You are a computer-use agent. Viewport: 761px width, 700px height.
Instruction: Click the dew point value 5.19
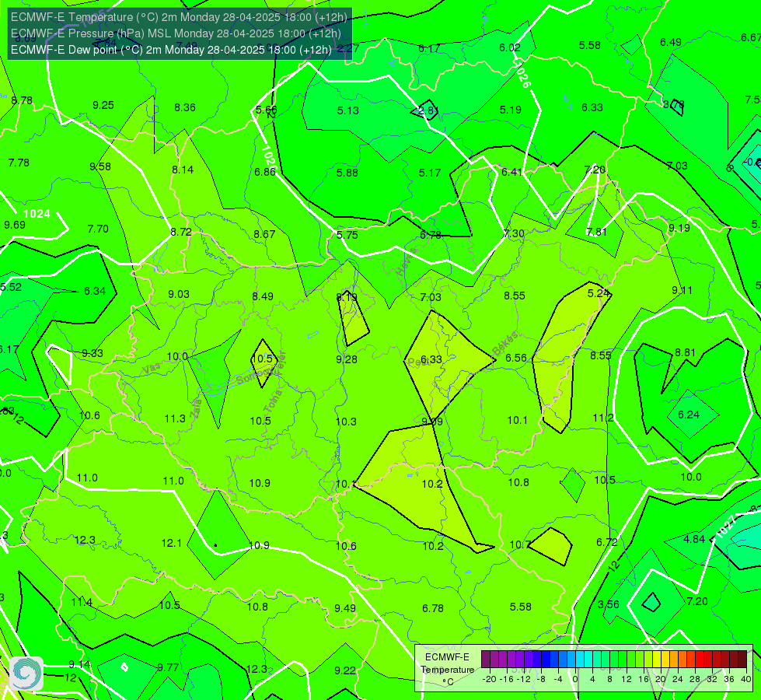511,110
